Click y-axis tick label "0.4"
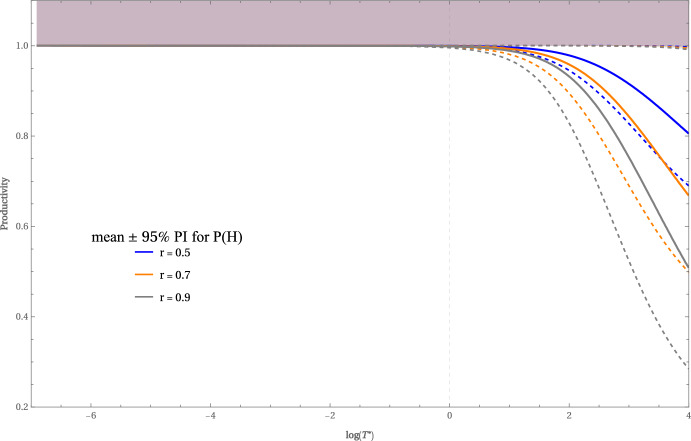 click(x=22, y=317)
